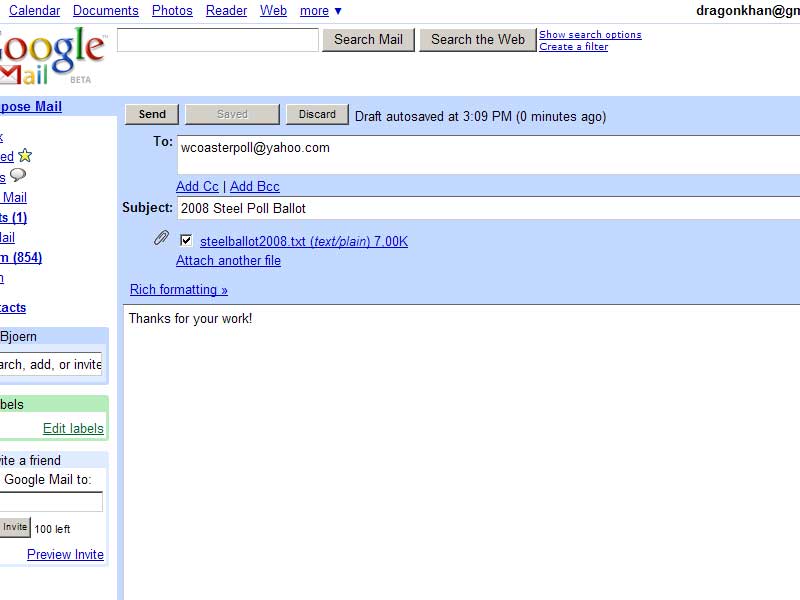Show search options
The width and height of the screenshot is (800, 600).
(x=590, y=35)
